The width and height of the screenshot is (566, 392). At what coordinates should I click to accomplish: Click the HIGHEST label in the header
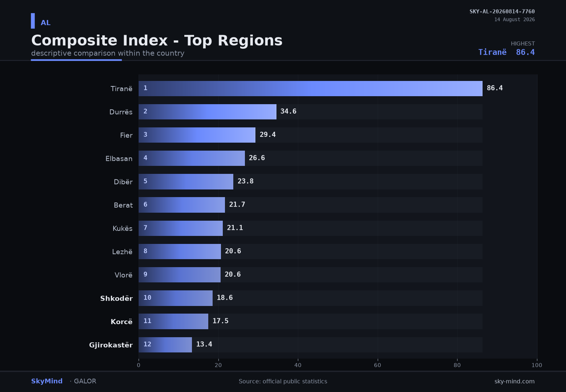tap(523, 44)
